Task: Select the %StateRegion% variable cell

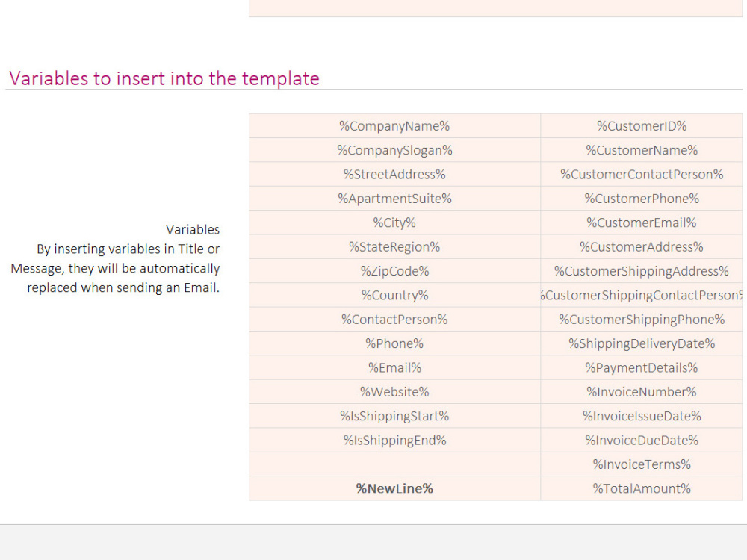Action: pos(394,247)
